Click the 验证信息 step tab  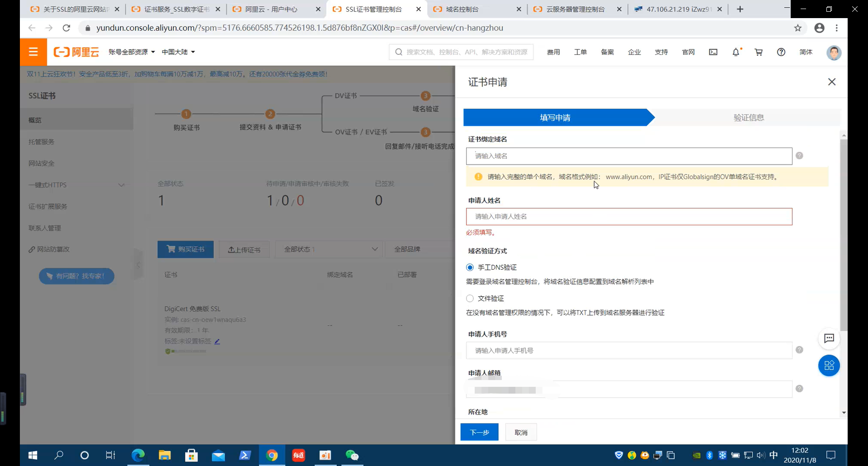tap(748, 118)
